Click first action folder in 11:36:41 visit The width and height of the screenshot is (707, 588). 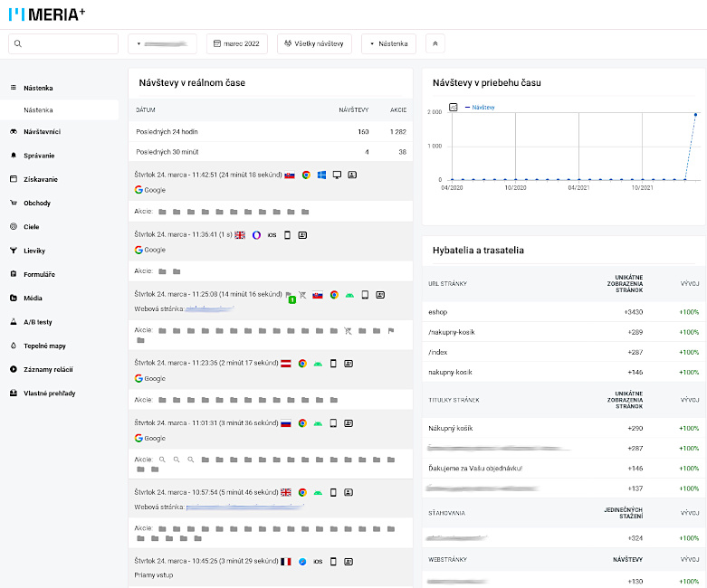pos(162,271)
